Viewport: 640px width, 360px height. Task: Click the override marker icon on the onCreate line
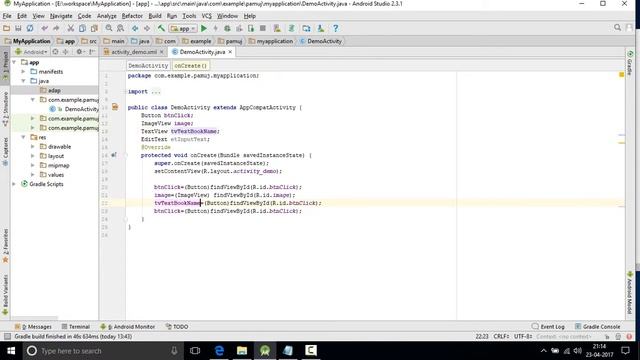[x=114, y=155]
